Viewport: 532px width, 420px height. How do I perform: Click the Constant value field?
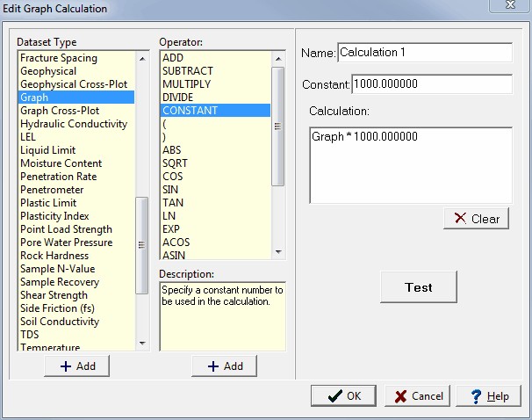point(431,84)
